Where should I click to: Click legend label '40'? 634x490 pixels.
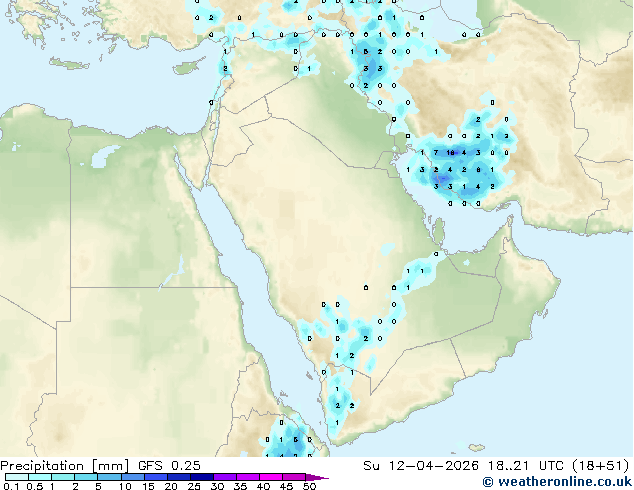click(263, 486)
